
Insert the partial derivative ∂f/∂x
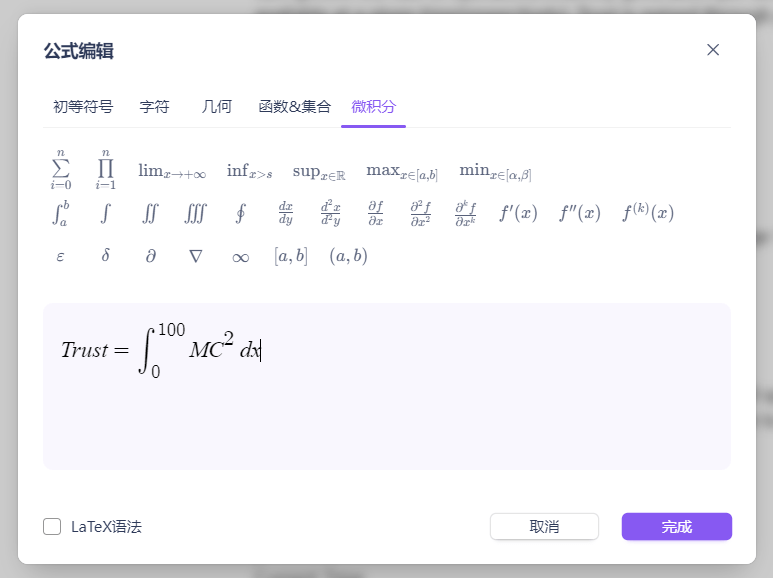click(x=375, y=213)
